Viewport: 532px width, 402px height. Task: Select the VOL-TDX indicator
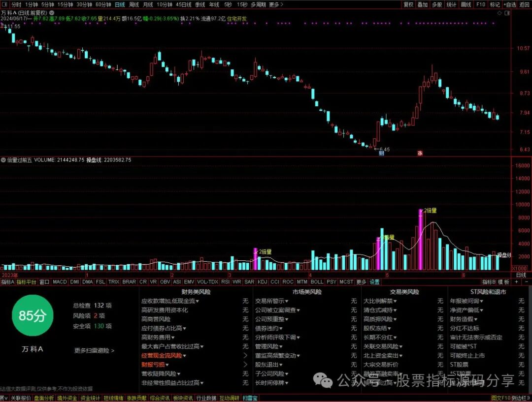(x=208, y=281)
